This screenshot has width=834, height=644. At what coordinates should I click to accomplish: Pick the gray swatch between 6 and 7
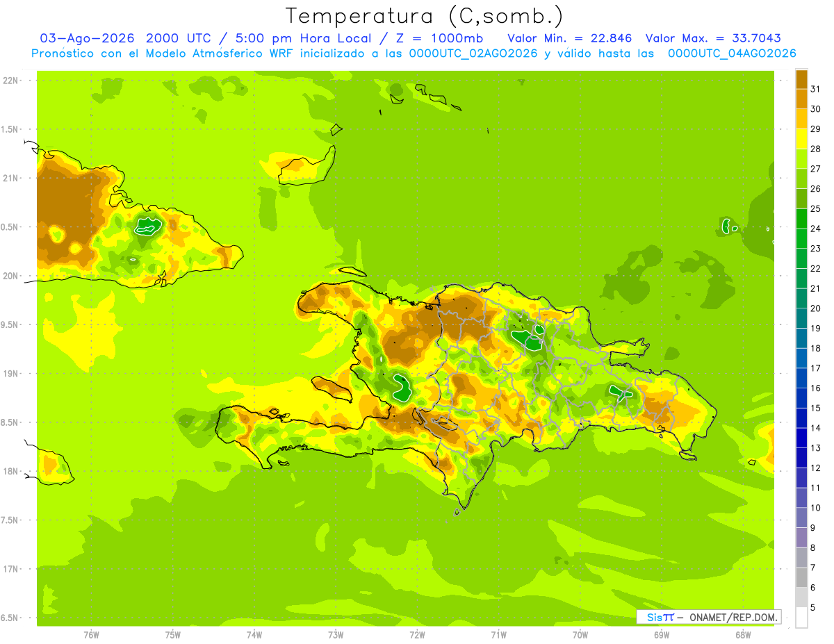[x=801, y=578]
